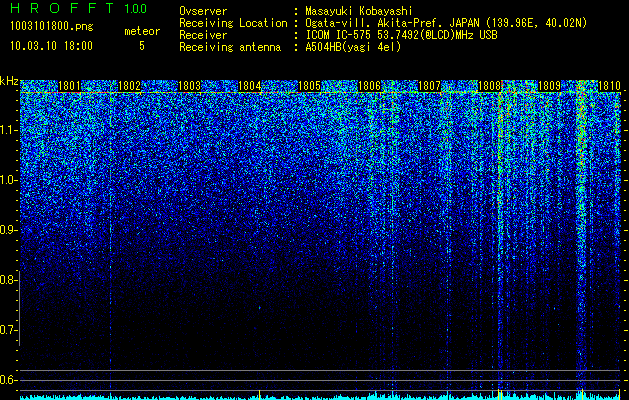Click the 1805 time marker

click(310, 86)
